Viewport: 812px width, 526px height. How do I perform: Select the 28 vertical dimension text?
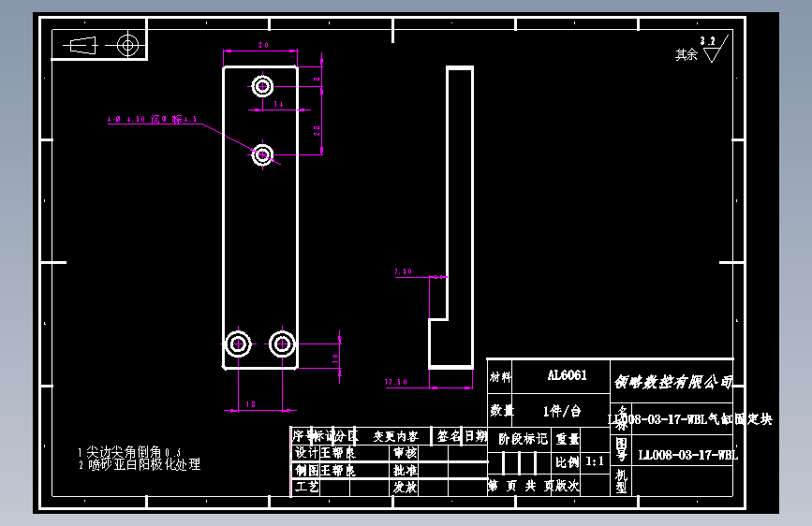[x=317, y=130]
